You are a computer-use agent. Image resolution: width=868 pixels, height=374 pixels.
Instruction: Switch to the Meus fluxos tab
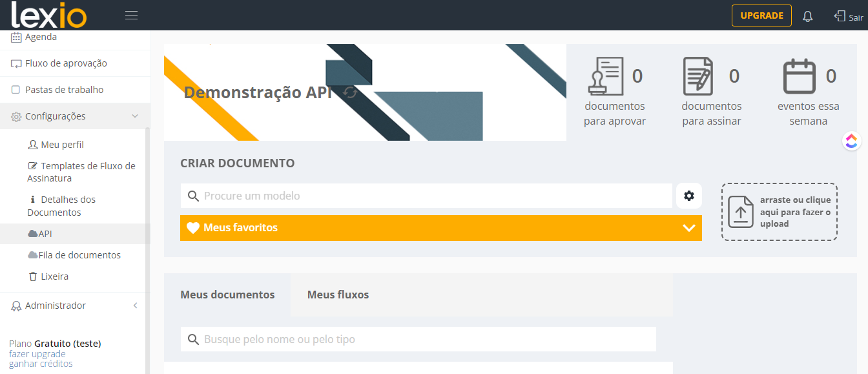tap(338, 295)
